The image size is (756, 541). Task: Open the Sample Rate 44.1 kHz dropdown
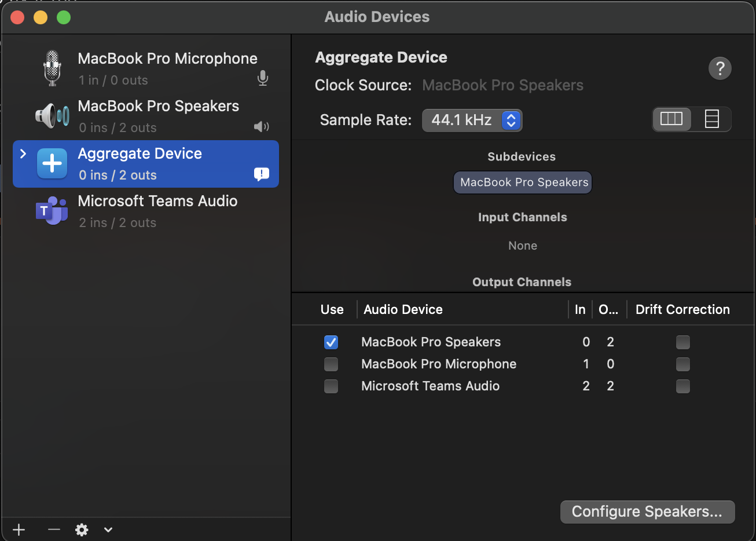472,120
